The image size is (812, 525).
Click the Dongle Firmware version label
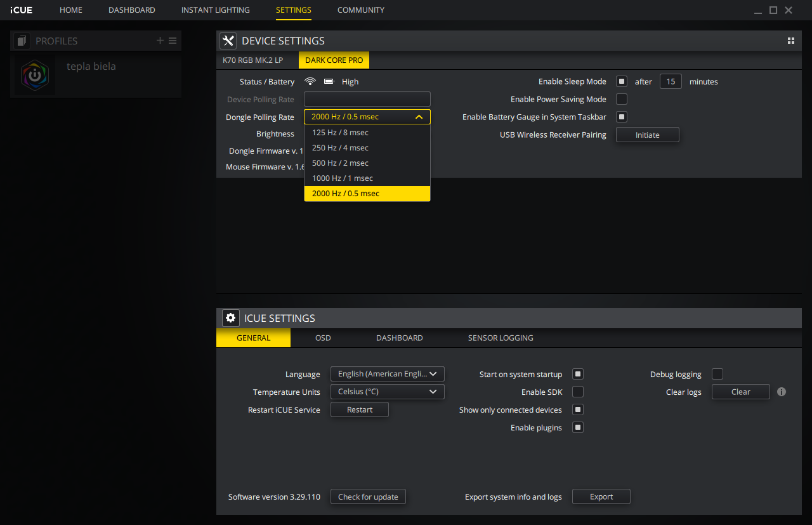(x=266, y=151)
